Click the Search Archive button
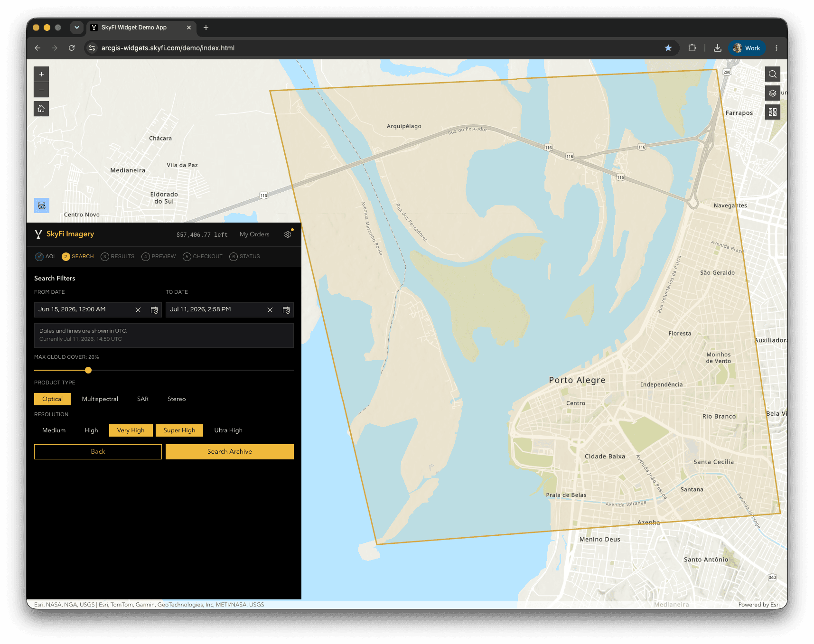 pyautogui.click(x=230, y=452)
